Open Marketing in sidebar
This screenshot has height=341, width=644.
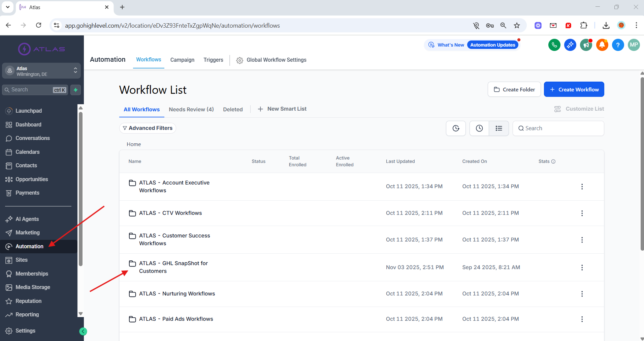[x=27, y=233]
